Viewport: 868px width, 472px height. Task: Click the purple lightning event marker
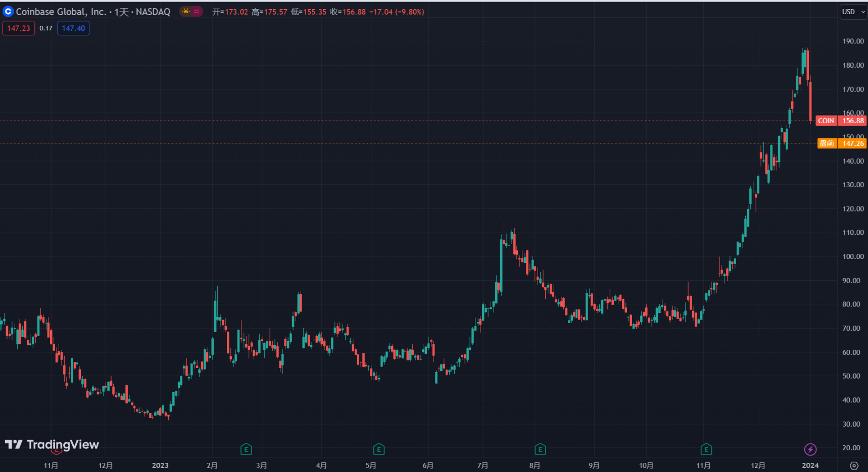810,449
